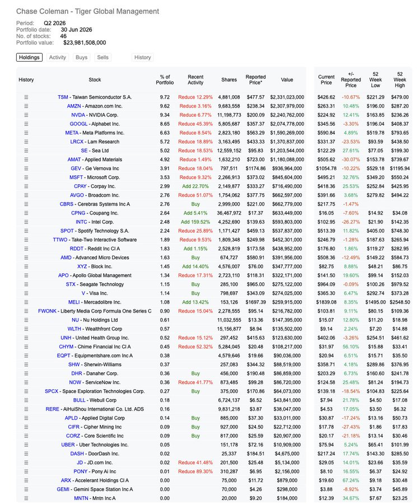Open history icon for LRCX row
420x504 pixels.
(26, 142)
